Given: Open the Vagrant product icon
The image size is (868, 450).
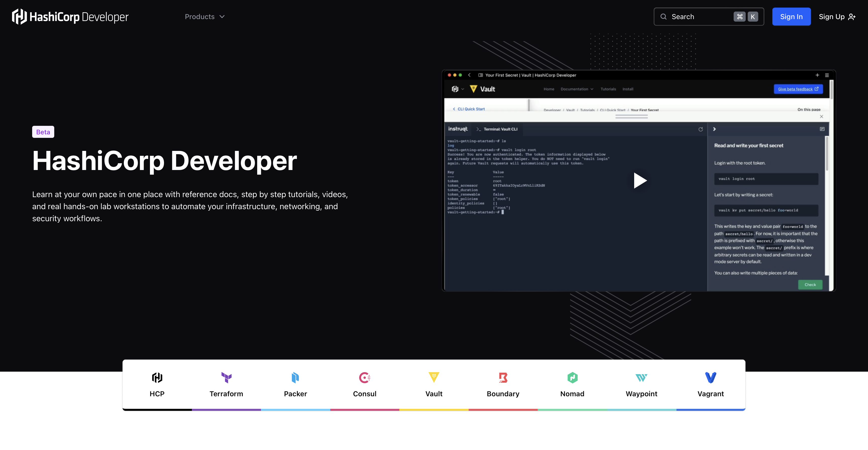Looking at the screenshot, I should (x=711, y=378).
